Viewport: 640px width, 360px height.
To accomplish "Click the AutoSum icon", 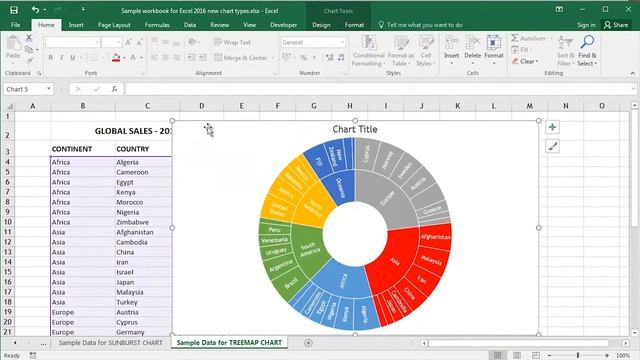I will click(515, 38).
